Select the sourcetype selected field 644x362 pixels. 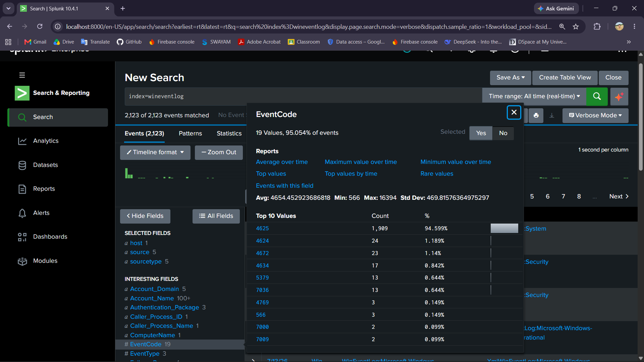coord(146,261)
